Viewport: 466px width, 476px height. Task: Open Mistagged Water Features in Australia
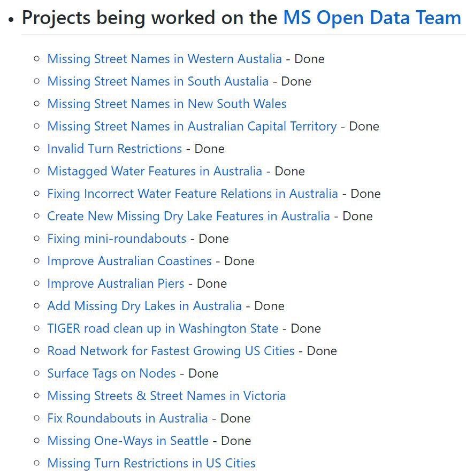click(x=155, y=171)
